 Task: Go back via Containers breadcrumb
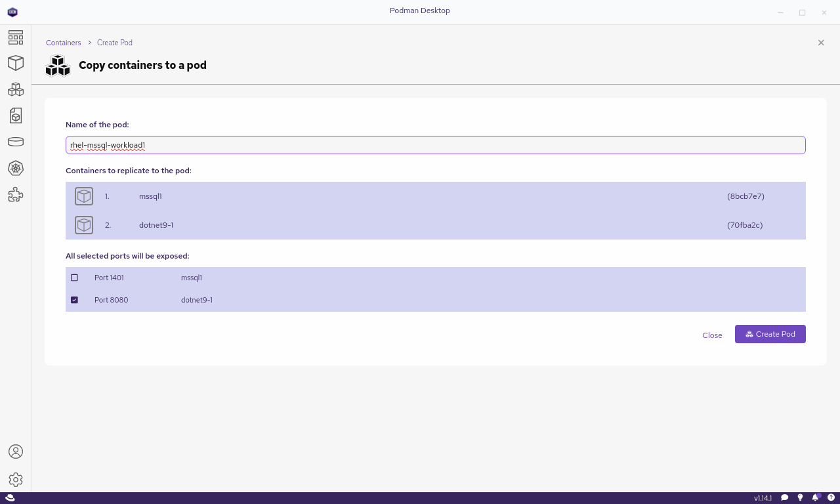point(64,43)
